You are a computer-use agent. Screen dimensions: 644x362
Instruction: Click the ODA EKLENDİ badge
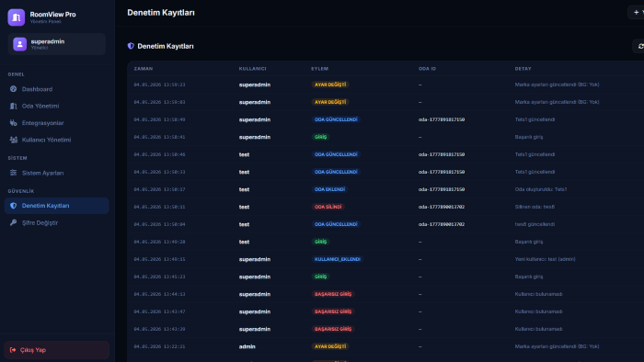coord(329,189)
